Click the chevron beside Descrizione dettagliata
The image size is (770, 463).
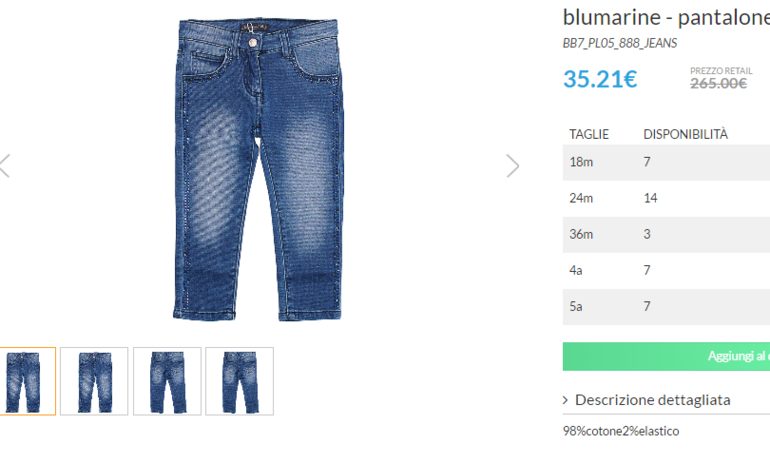point(566,400)
